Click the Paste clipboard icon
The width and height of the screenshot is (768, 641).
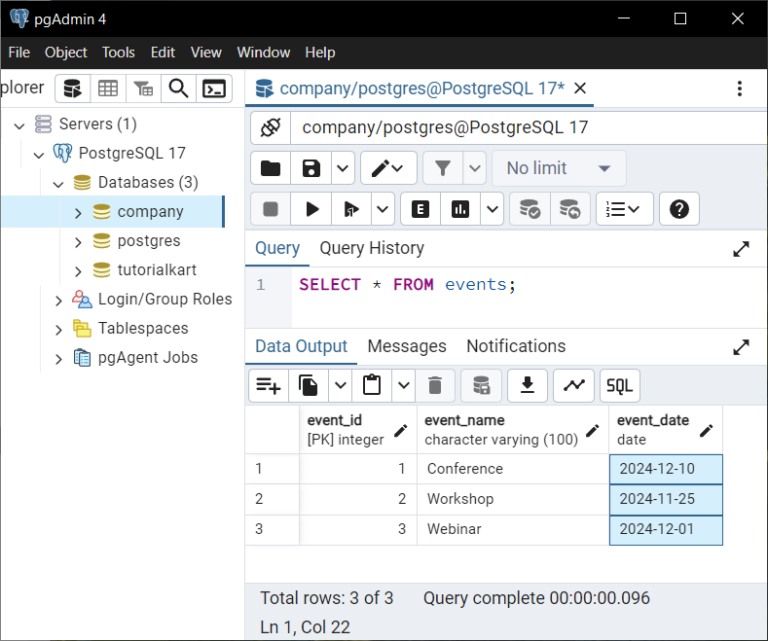[372, 385]
